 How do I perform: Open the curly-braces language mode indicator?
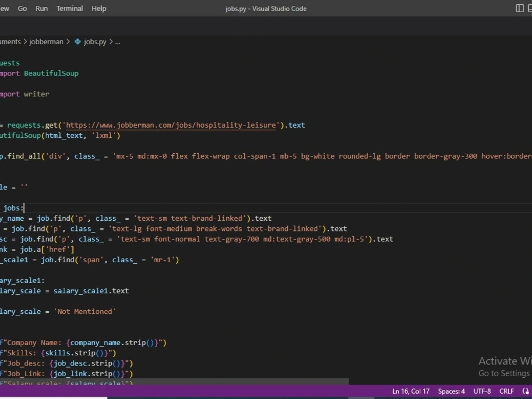(526, 391)
